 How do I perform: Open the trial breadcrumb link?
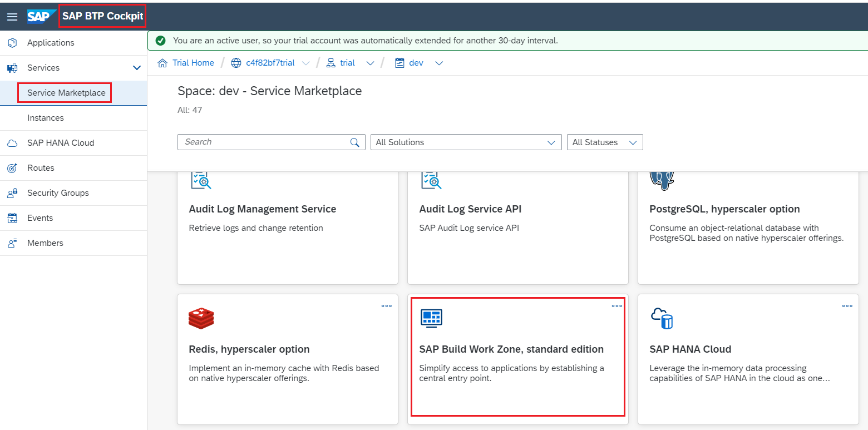tap(348, 63)
